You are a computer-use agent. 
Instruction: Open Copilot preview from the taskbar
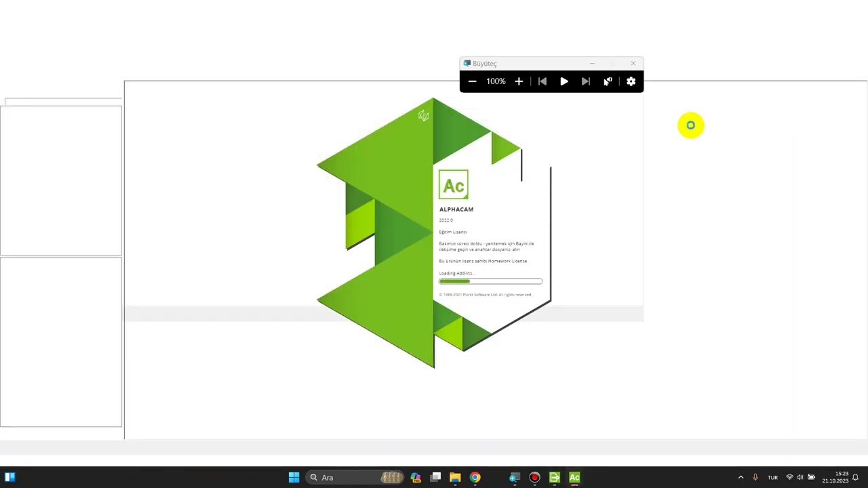(x=416, y=477)
